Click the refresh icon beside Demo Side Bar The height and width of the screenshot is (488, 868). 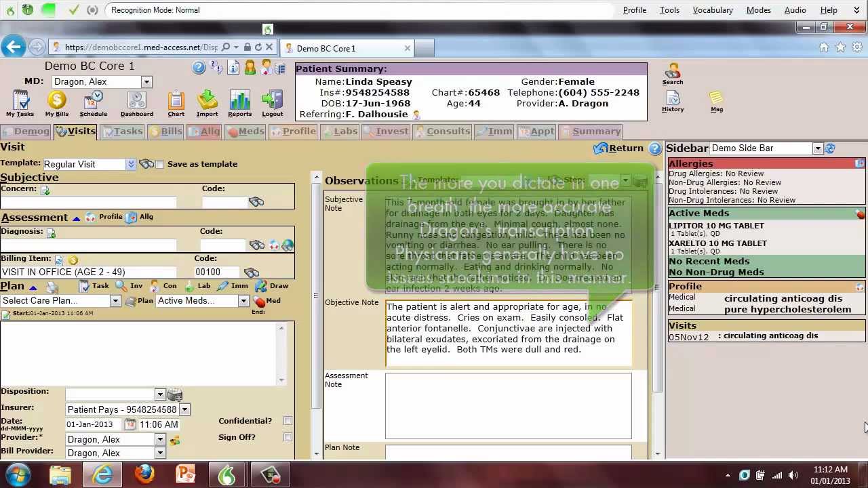[831, 148]
